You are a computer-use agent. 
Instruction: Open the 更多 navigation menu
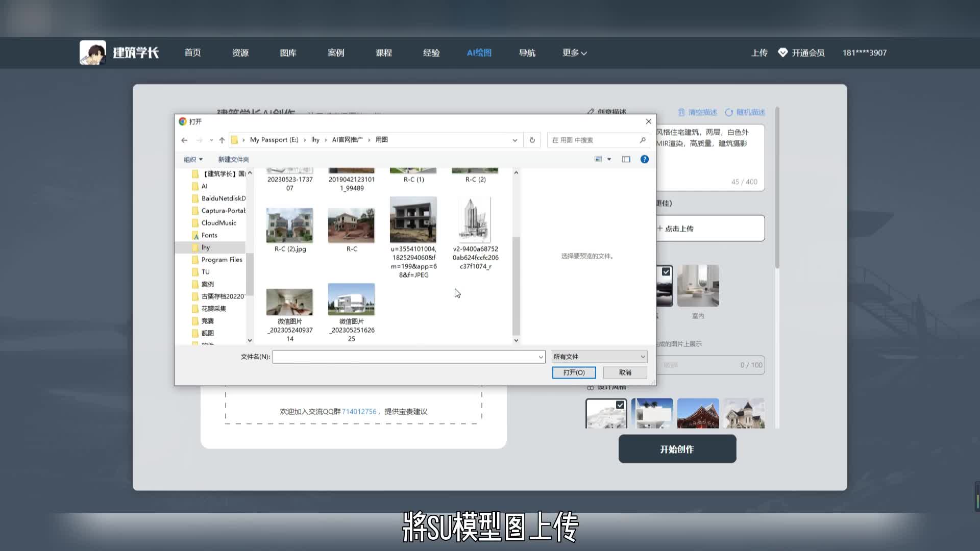point(574,53)
